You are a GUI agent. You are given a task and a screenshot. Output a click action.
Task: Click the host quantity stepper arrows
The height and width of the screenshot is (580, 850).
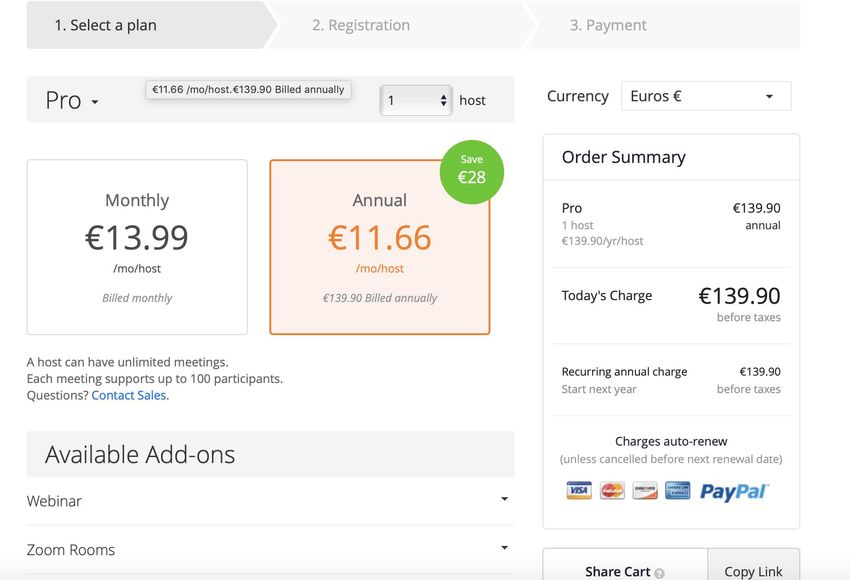[x=443, y=100]
